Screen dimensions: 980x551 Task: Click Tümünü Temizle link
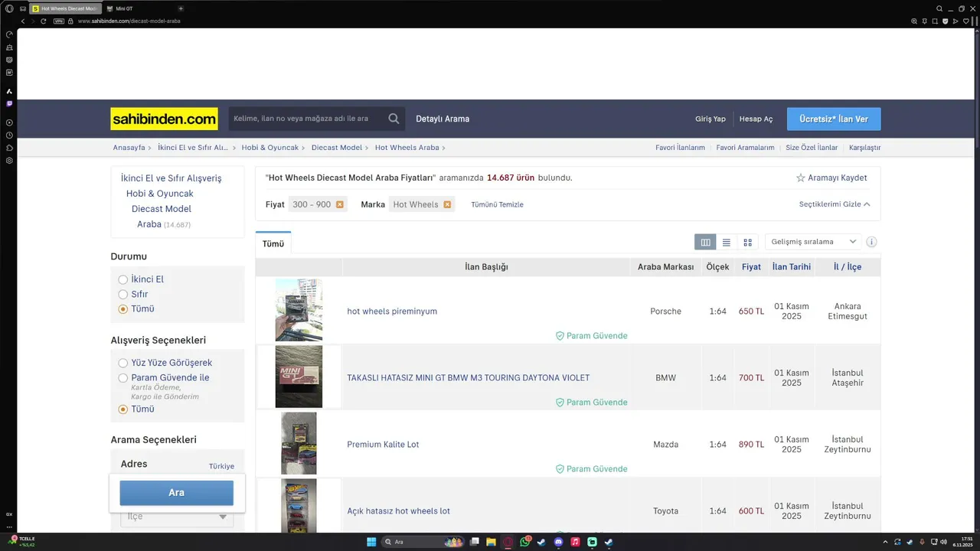[497, 204]
